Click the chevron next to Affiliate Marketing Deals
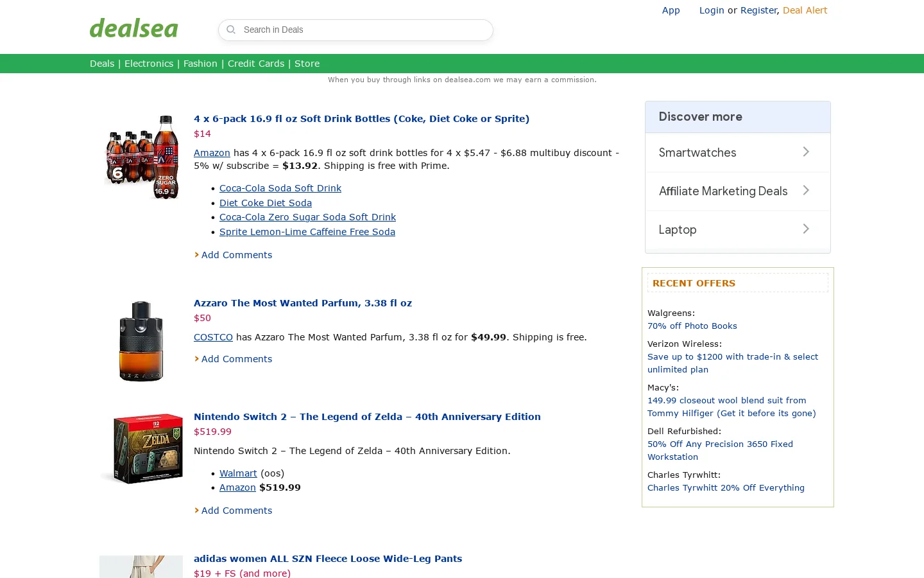 pyautogui.click(x=806, y=190)
